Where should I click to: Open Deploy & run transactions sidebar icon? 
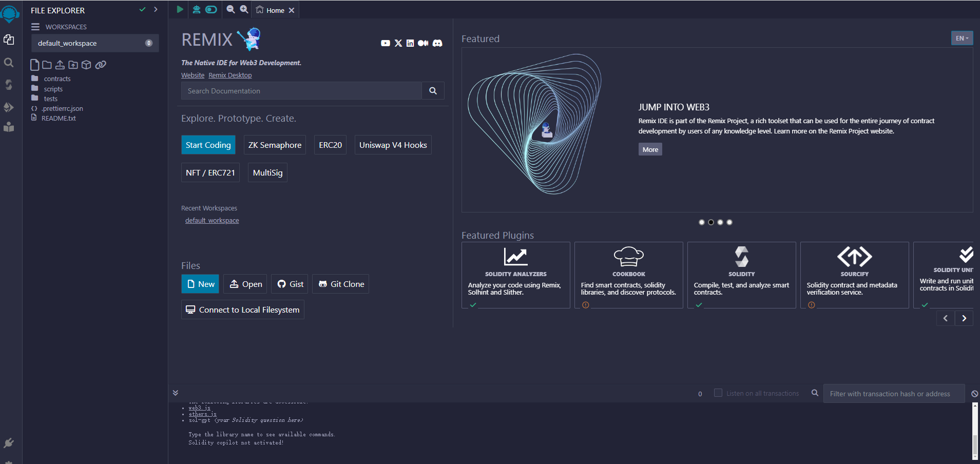[9, 107]
